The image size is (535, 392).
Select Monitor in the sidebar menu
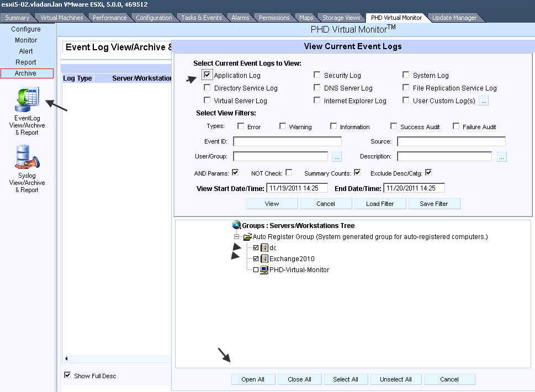(x=26, y=40)
